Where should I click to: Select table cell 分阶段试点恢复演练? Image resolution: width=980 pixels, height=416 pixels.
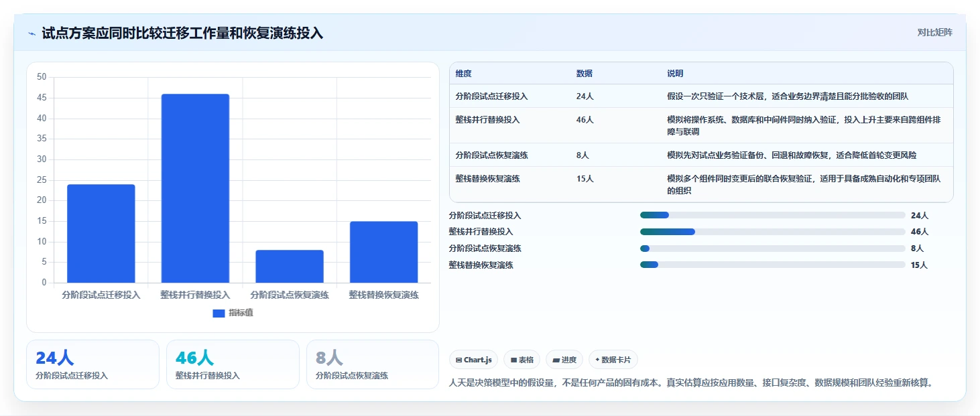point(491,155)
